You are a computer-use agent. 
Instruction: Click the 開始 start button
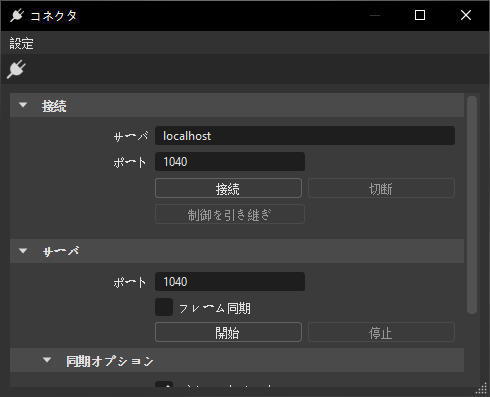click(228, 332)
